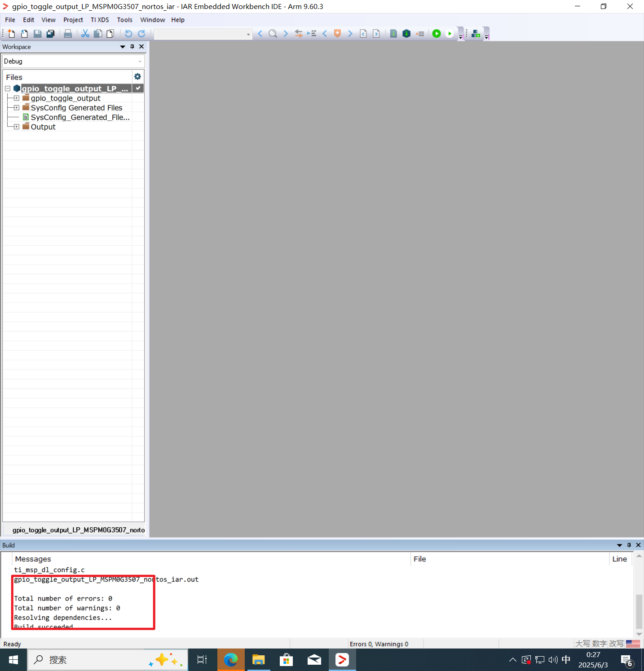Screen dimensions: 644x671
Task: Undo the last action
Action: 128,34
